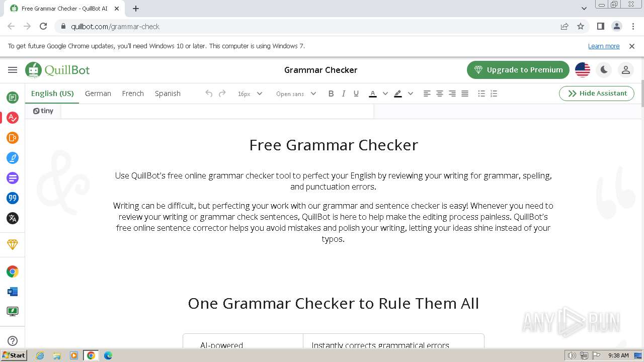
Task: Open the Paraphraser tool in the sidebar
Action: point(13,98)
